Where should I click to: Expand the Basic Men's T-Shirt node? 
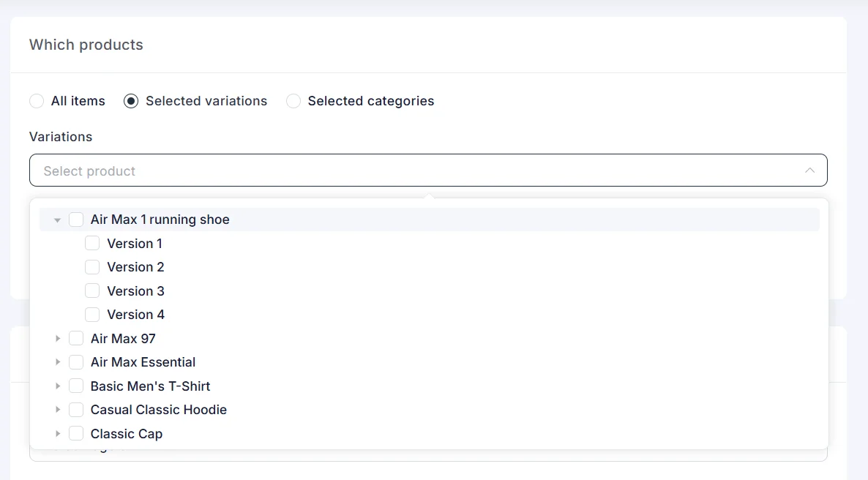tap(58, 386)
